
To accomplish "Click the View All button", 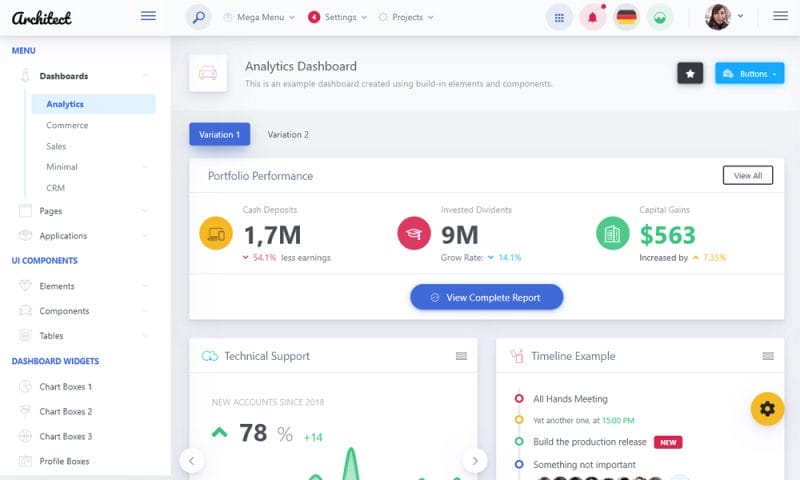I will [x=747, y=175].
